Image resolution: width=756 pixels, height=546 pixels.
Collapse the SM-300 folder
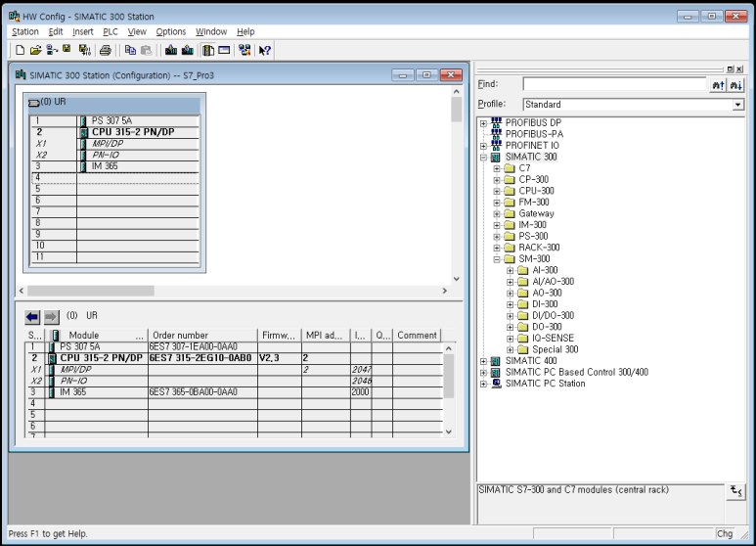(497, 259)
